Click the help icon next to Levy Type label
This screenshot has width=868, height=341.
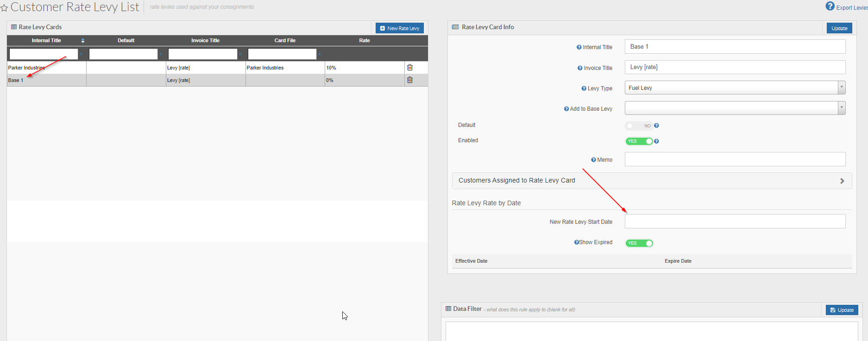point(584,88)
